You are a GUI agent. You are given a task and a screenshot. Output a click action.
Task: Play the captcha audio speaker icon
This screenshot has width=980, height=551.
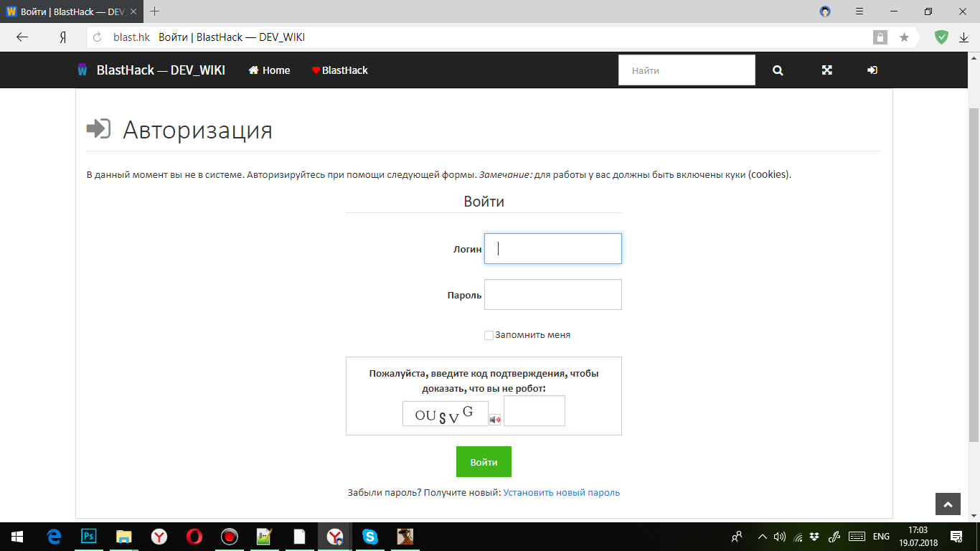[495, 420]
